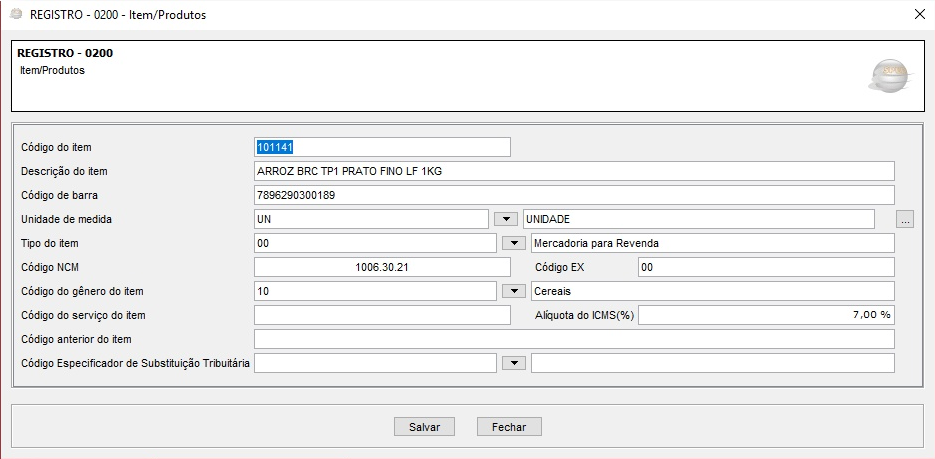Screen dimensions: 935x459
Task: Click the Código EX field
Action: (x=765, y=267)
